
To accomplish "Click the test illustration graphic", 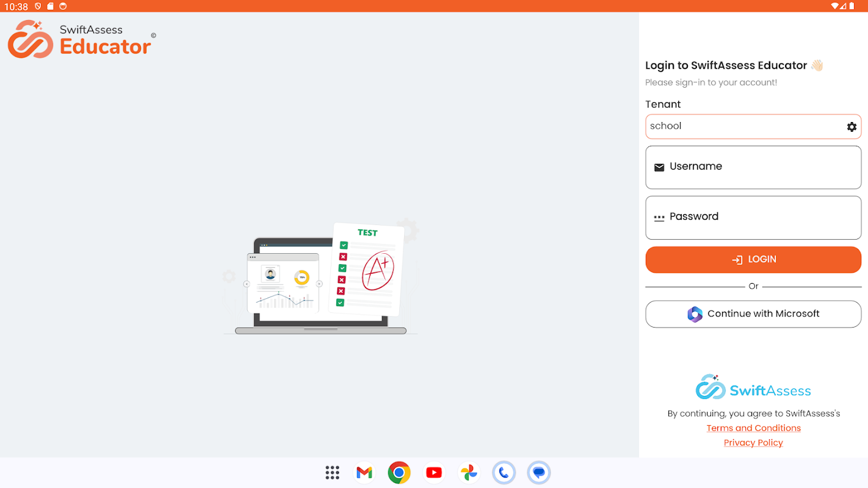I will point(321,278).
